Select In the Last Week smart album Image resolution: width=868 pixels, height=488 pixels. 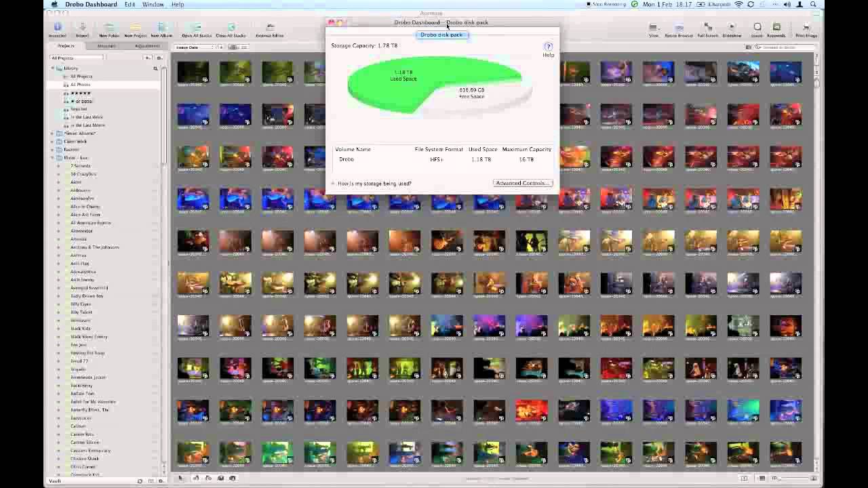[x=87, y=117]
